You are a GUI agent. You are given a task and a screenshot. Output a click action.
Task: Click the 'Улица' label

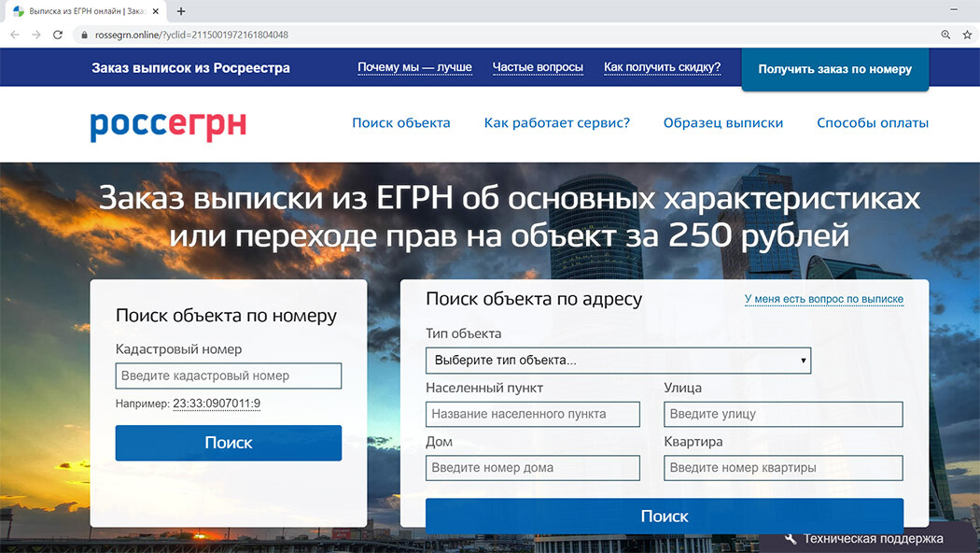coord(682,388)
